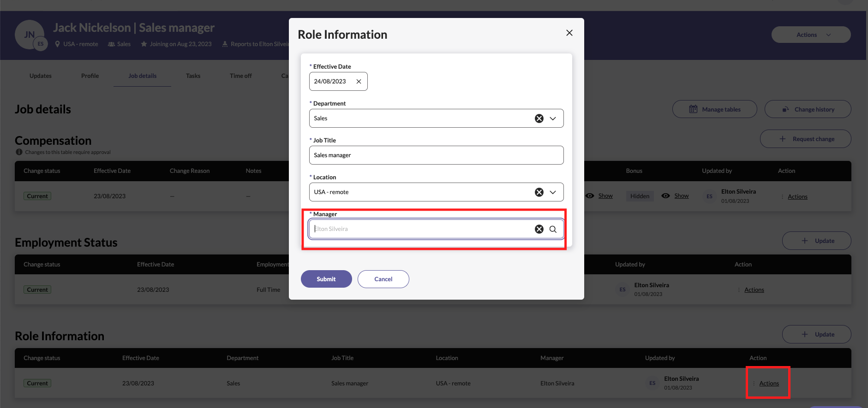The image size is (868, 408).
Task: Clear the USA - remote location selection
Action: click(x=539, y=192)
